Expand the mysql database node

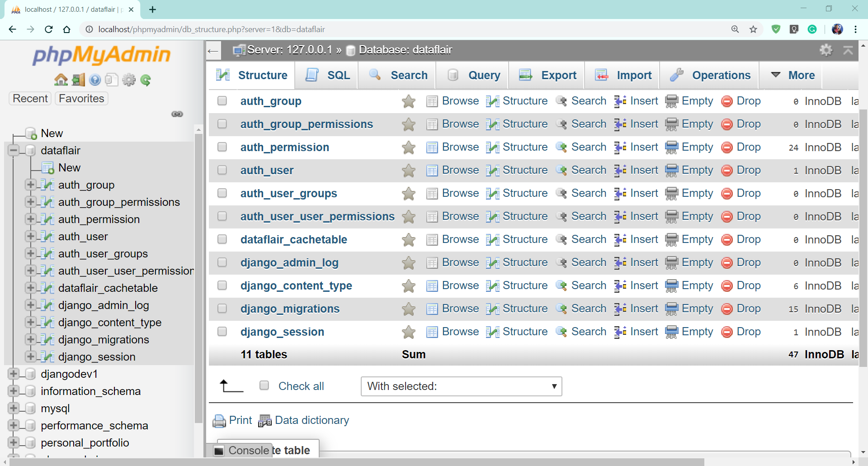point(14,408)
